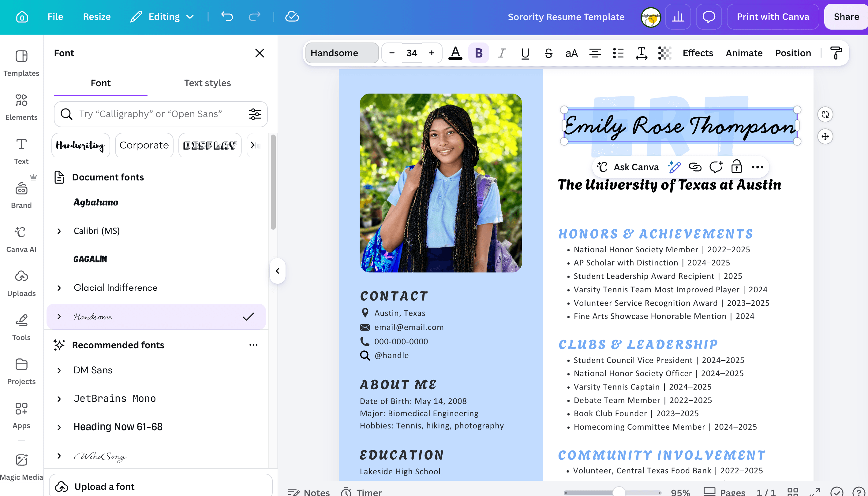
Task: Open Effects options
Action: [x=698, y=53]
